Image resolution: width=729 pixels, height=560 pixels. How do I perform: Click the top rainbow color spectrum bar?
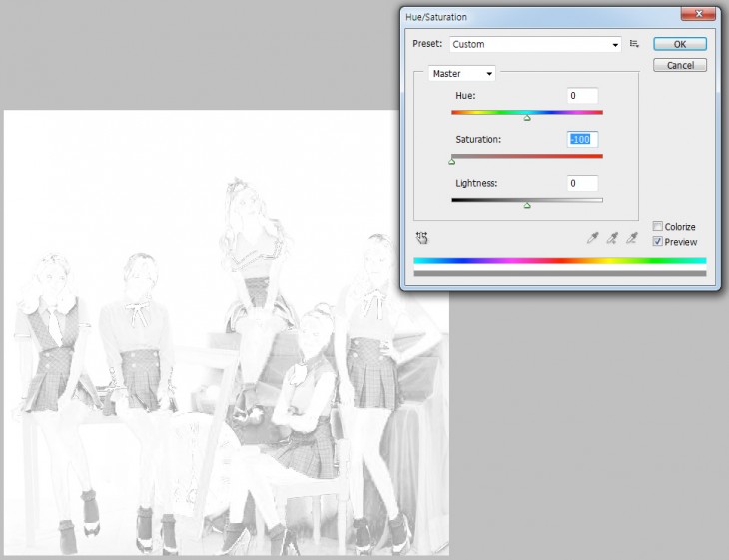(x=559, y=261)
